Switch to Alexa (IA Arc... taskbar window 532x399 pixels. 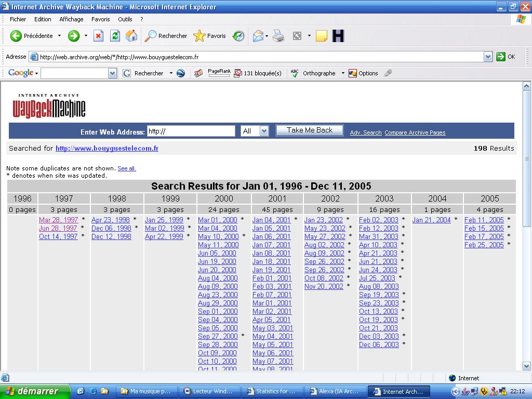click(335, 391)
